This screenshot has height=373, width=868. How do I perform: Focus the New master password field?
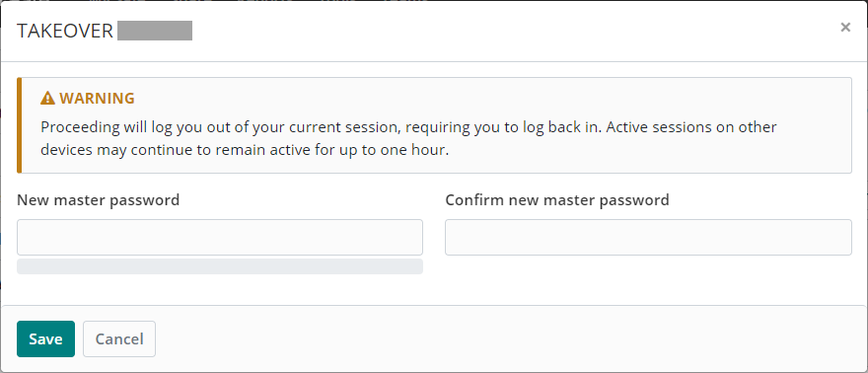pos(220,238)
